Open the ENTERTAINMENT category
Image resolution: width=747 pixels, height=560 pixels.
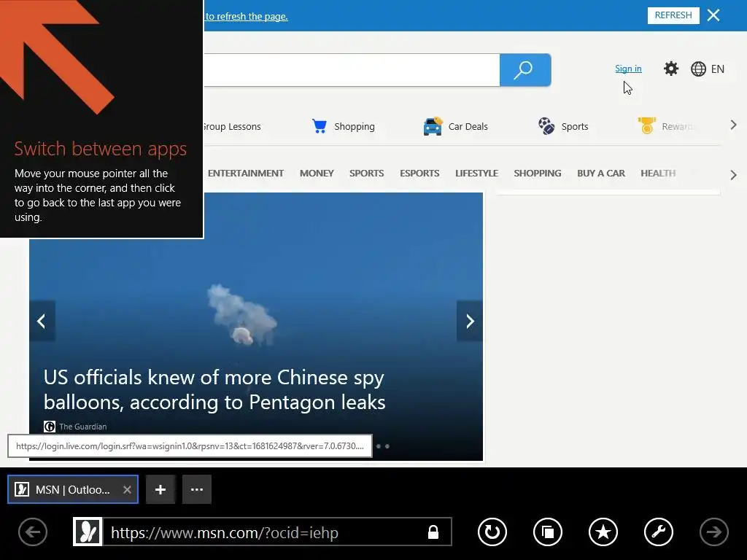[x=246, y=174]
